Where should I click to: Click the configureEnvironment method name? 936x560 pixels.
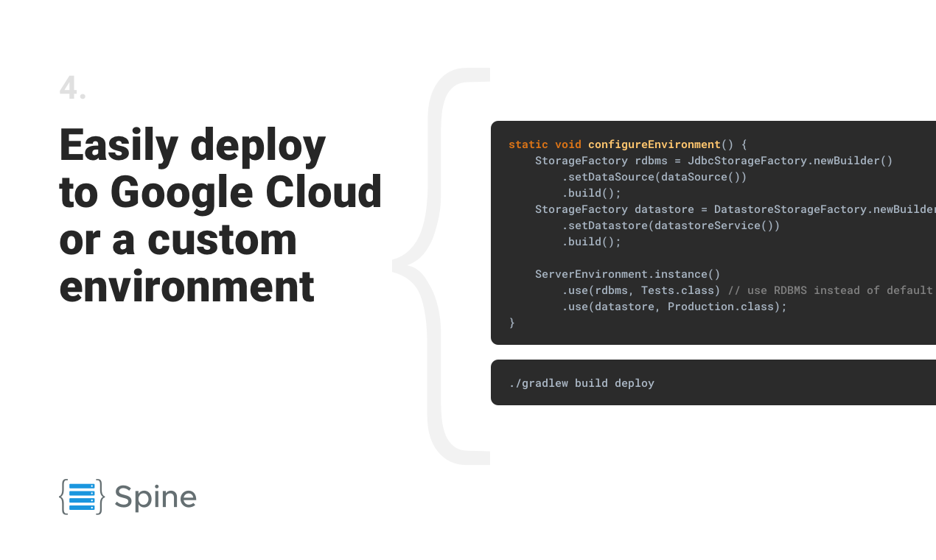click(654, 144)
